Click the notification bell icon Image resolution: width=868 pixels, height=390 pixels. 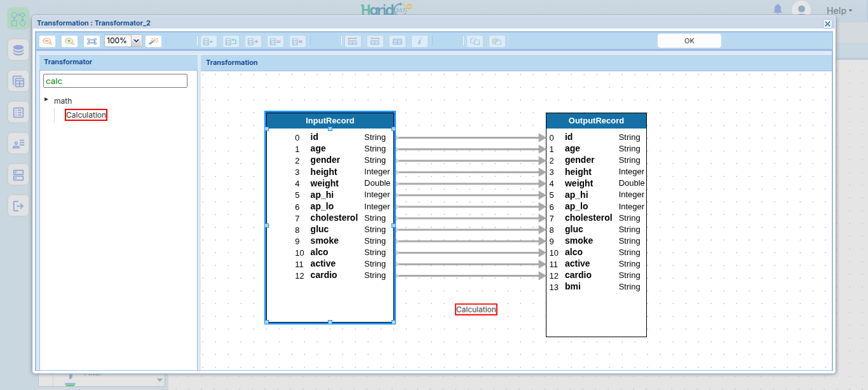tap(778, 9)
